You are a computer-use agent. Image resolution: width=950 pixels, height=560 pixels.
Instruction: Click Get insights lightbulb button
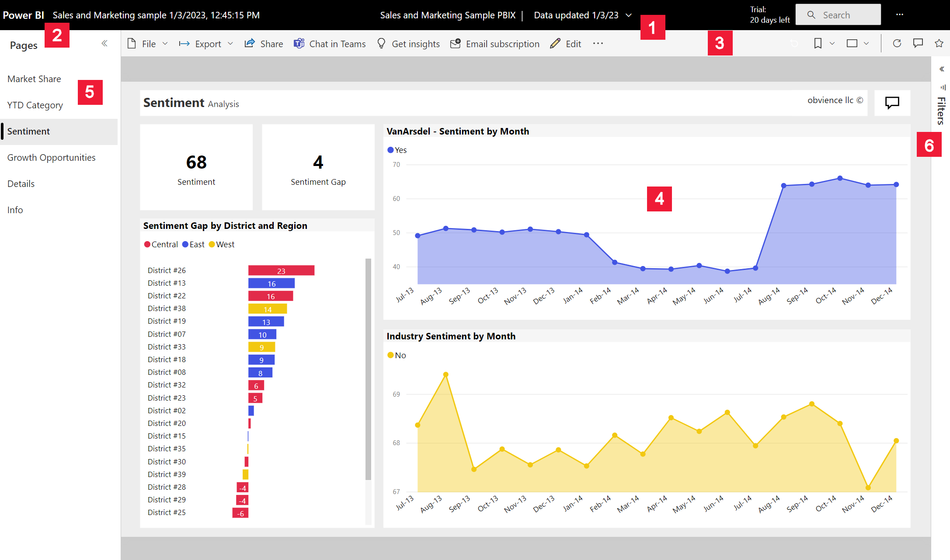point(408,44)
